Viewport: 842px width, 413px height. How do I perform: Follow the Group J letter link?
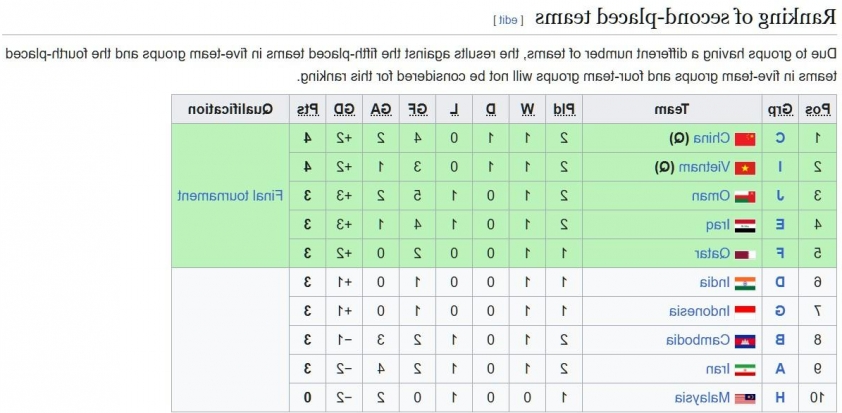point(780,196)
